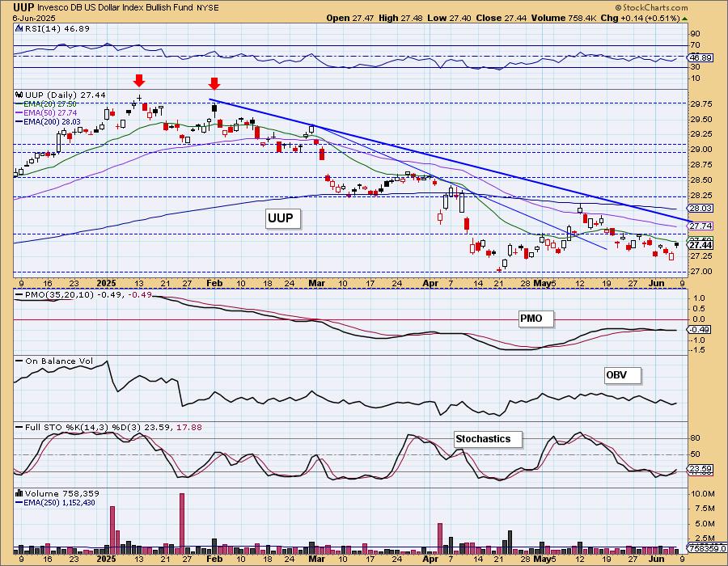The width and height of the screenshot is (728, 566).
Task: Click the -0.49 PMO value tag
Action: pyautogui.click(x=699, y=329)
